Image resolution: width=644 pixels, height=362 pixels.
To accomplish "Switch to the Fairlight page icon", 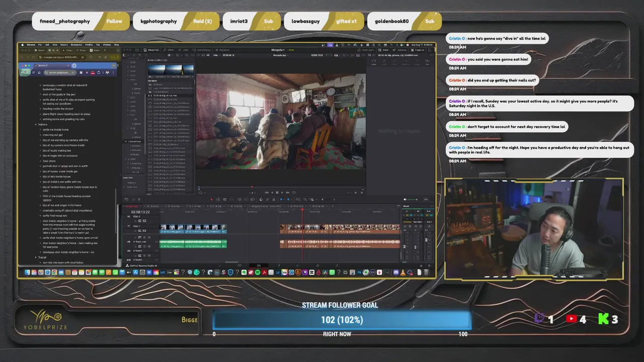I will [x=317, y=265].
